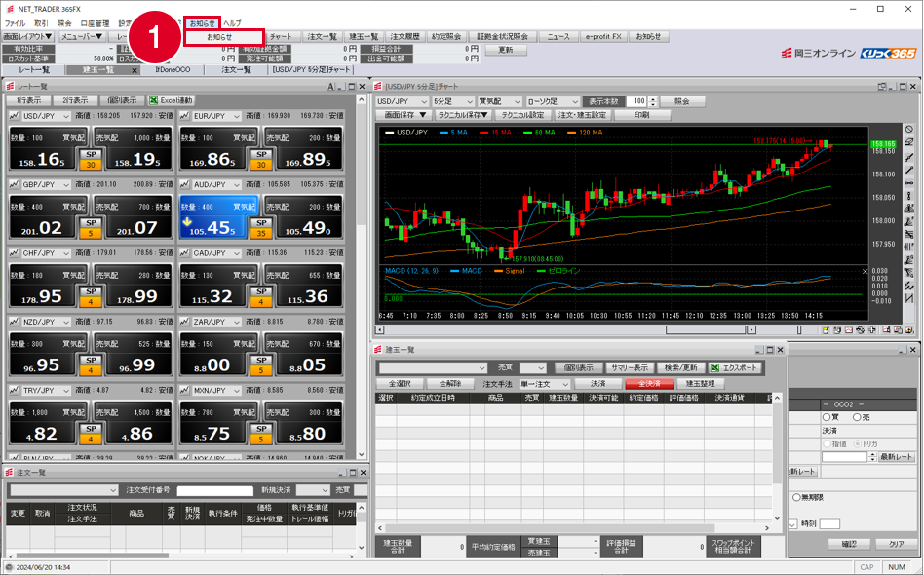
Task: Open the ローソク足 chart type dropdown
Action: click(553, 101)
